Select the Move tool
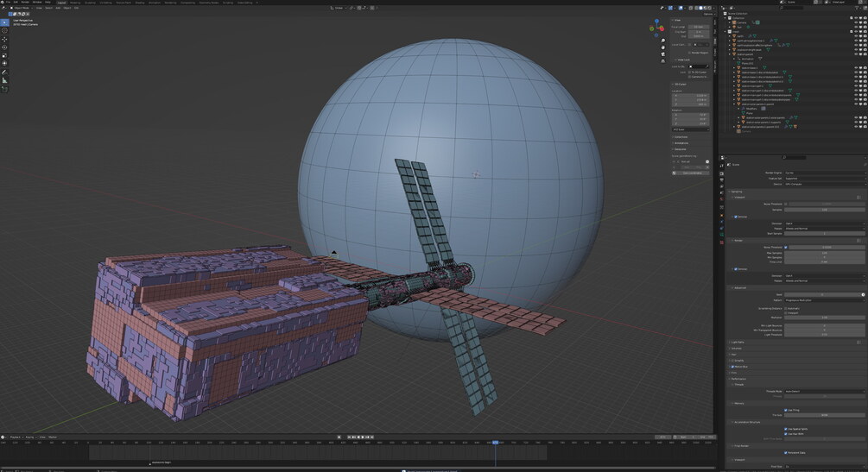The image size is (868, 472). [4, 40]
